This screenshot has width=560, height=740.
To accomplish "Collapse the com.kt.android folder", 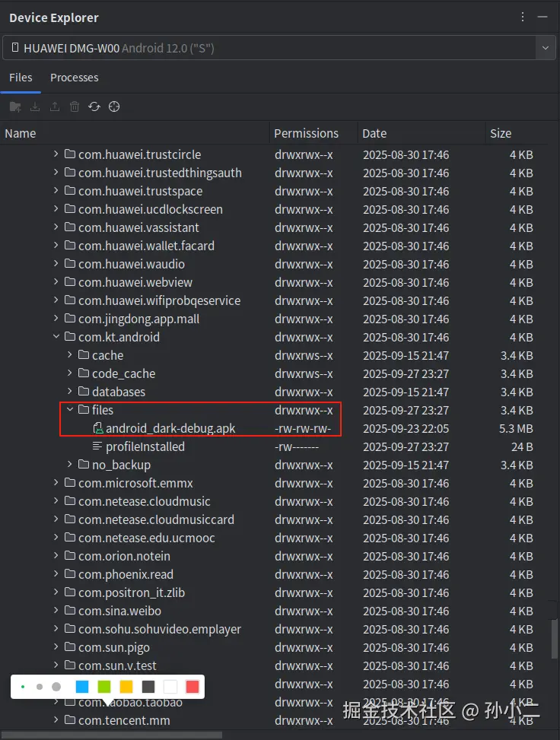I will pyautogui.click(x=56, y=336).
